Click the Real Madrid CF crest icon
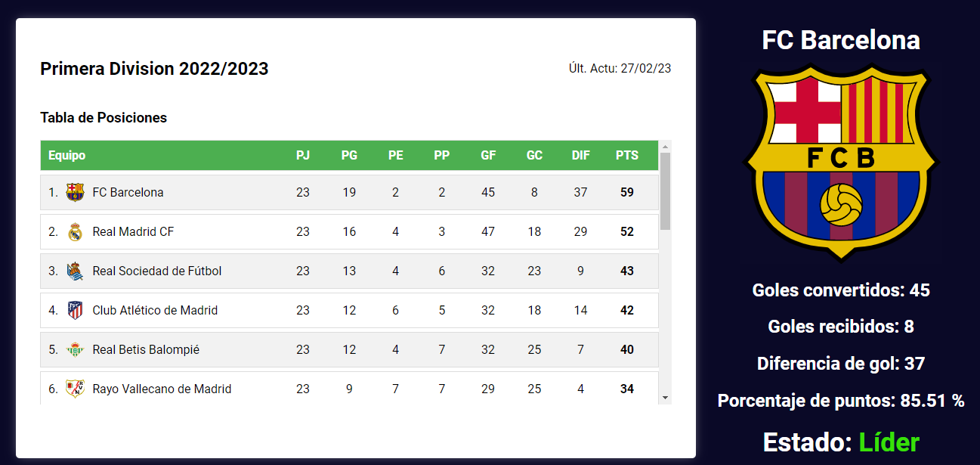Image resolution: width=980 pixels, height=465 pixels. (75, 231)
